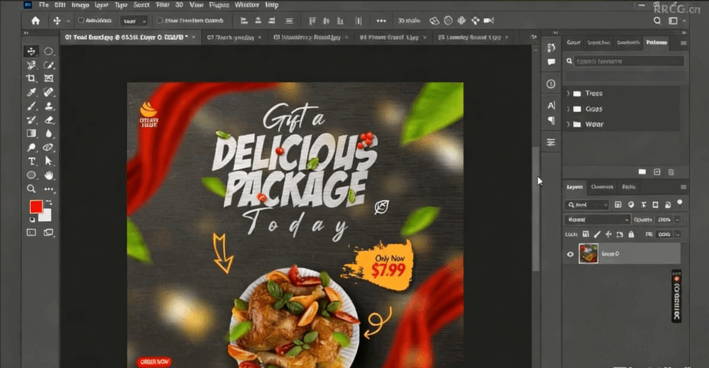Click Search Patterns input field
The height and width of the screenshot is (368, 709).
[x=629, y=61]
